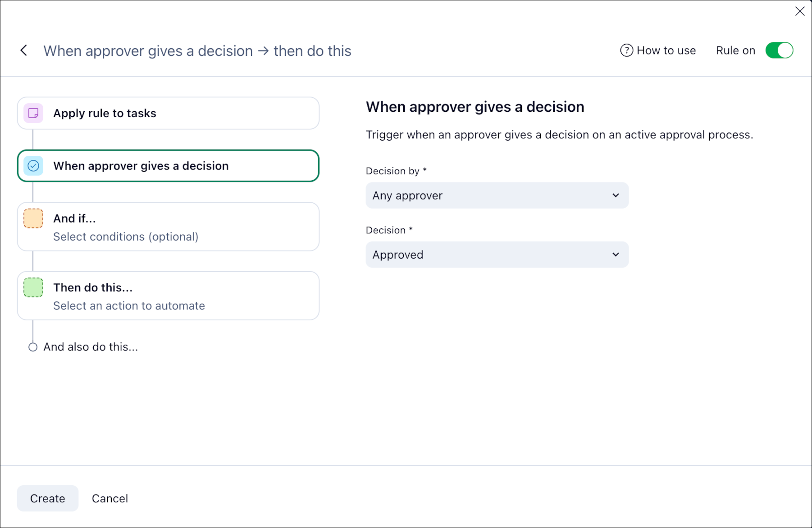The image size is (812, 528).
Task: Click the Create button
Action: click(x=47, y=498)
